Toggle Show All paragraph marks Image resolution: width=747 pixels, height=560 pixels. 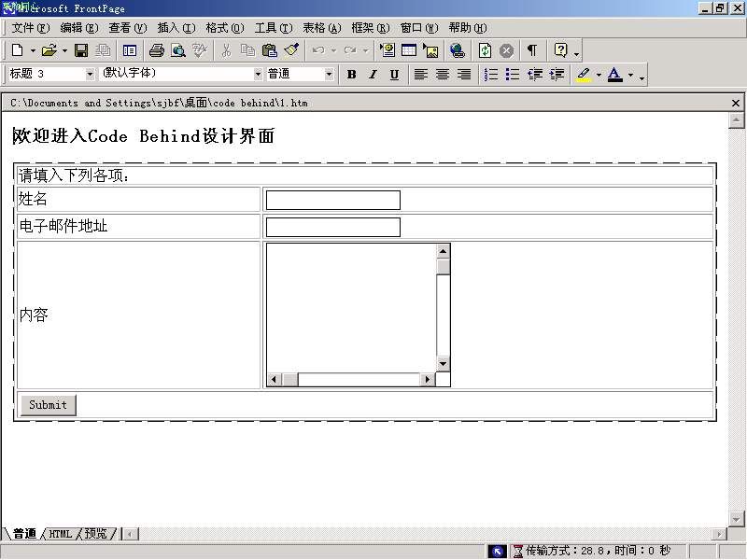[531, 50]
